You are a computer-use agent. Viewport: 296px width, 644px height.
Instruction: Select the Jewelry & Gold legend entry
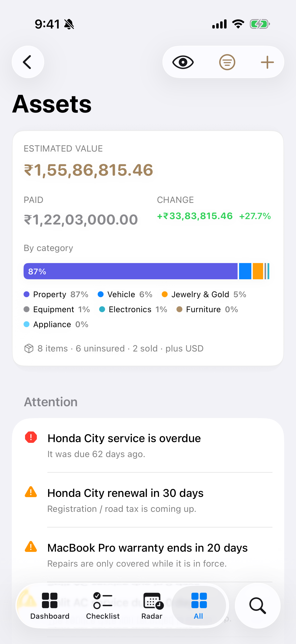[204, 294]
